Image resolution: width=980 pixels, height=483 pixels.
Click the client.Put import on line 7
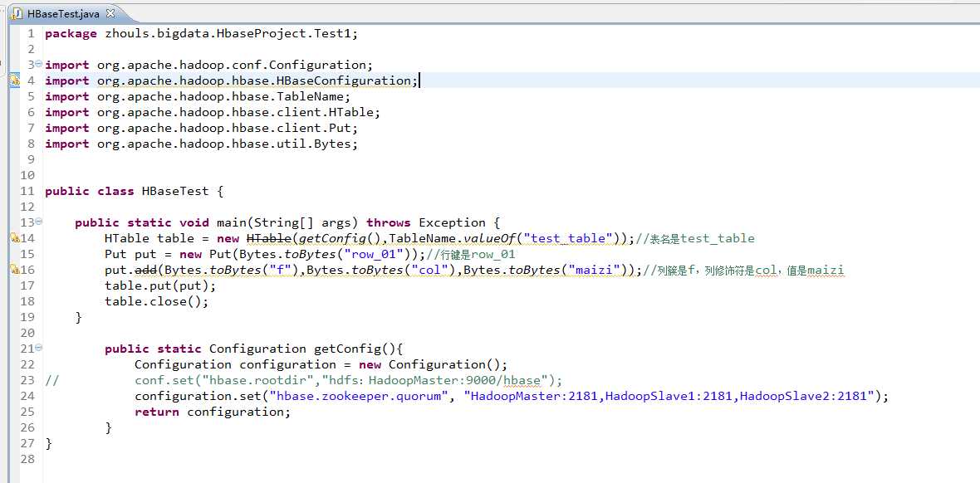227,128
